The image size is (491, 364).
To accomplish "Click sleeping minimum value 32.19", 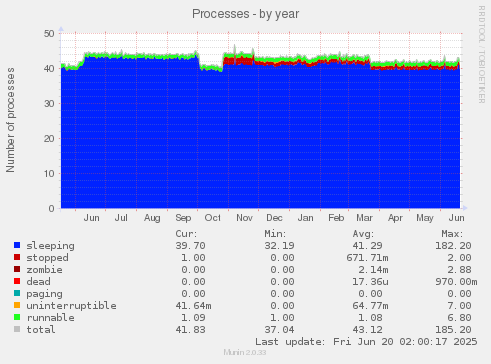I will 279,246.
